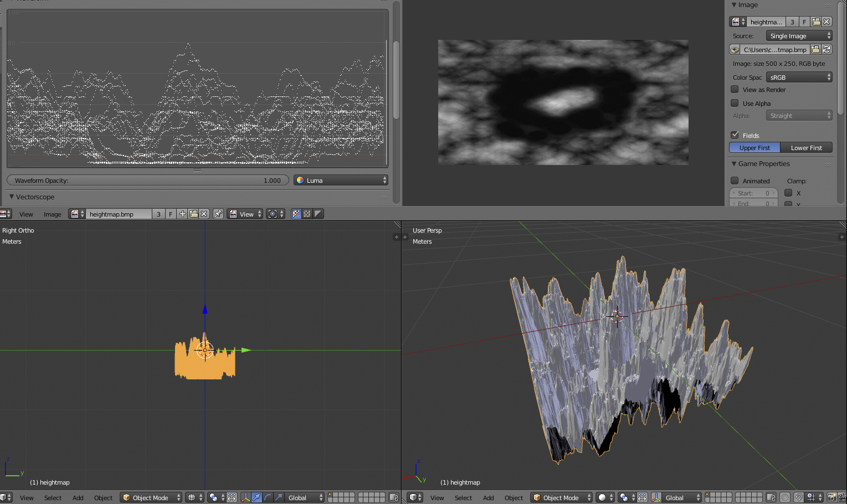Viewport: 847px width, 504px height.
Task: Toggle fake user F in Image panel
Action: [804, 22]
